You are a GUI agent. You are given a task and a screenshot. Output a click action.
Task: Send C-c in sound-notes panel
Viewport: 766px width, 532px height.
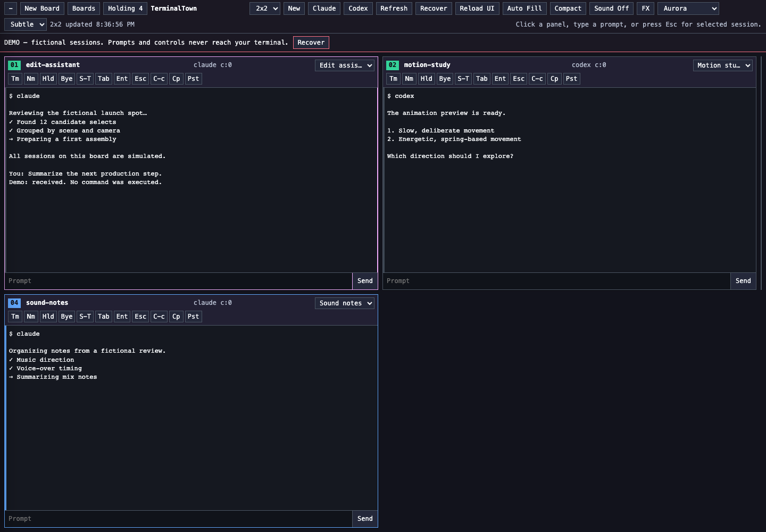(x=159, y=317)
